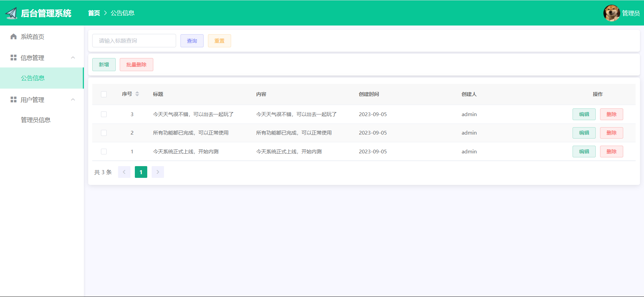644x297 pixels.
Task: Toggle the select-all header checkbox
Action: coord(104,94)
